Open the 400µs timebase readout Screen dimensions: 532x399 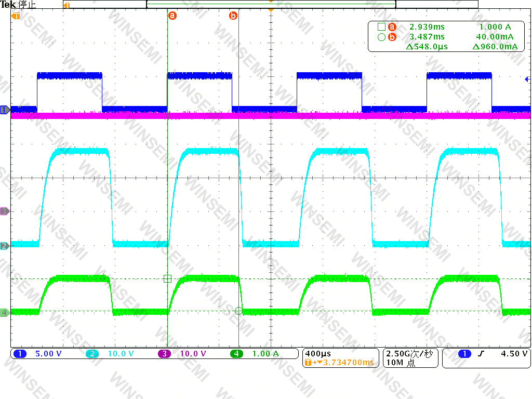pos(341,358)
